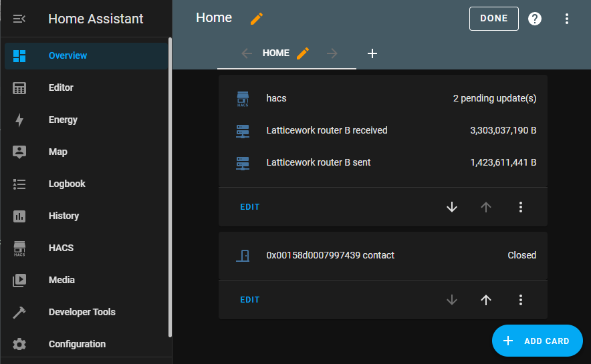Open the Editor sidebar item
This screenshot has height=364, width=591.
click(86, 87)
